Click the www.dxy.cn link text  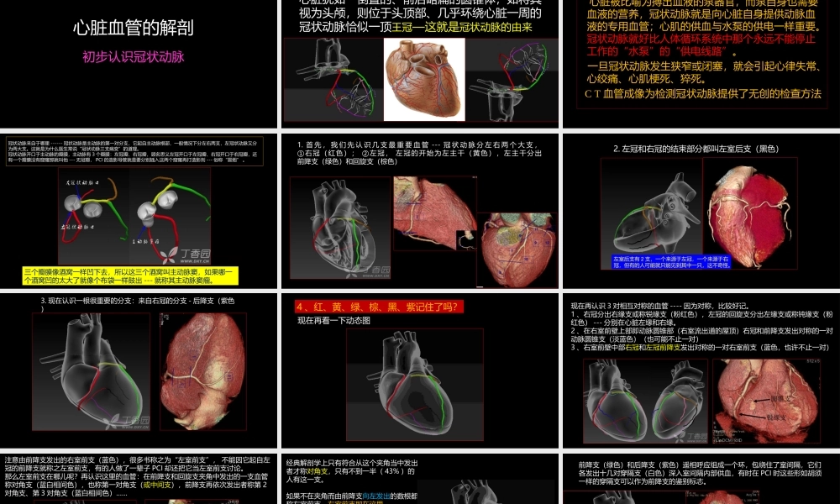[x=195, y=262]
